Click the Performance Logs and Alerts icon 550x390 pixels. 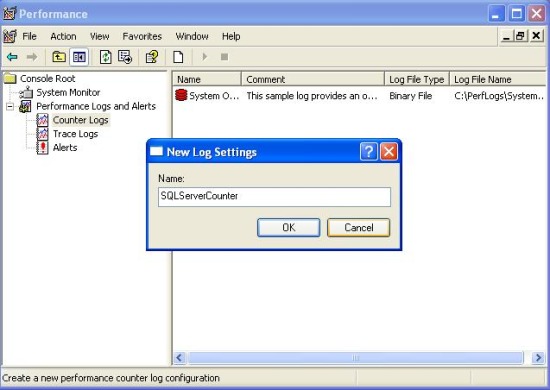(25, 106)
